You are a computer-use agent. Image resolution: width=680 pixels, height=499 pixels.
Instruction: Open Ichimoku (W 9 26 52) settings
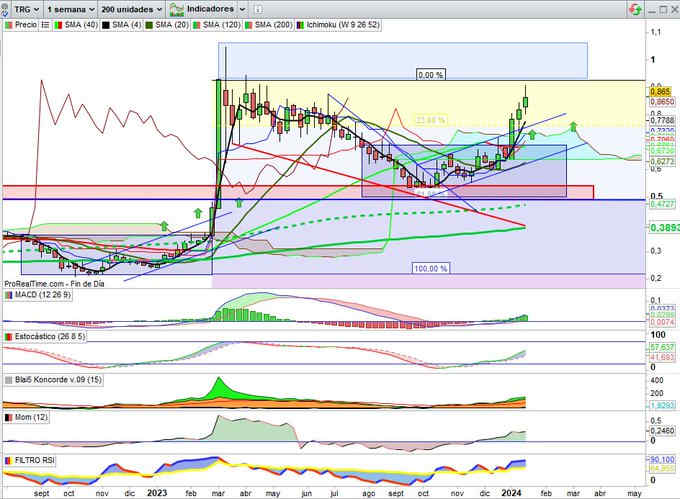pos(343,25)
